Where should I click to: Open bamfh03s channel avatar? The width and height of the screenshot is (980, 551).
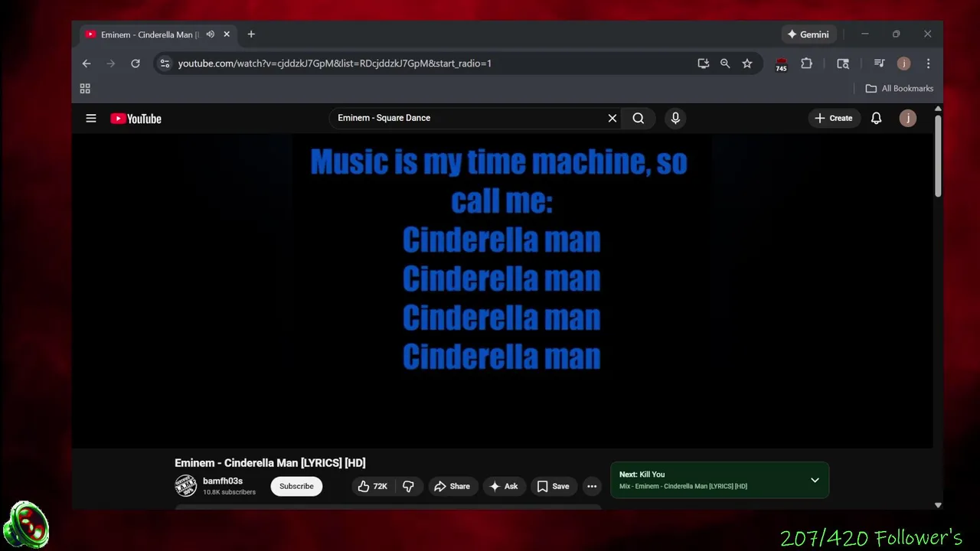pos(185,486)
